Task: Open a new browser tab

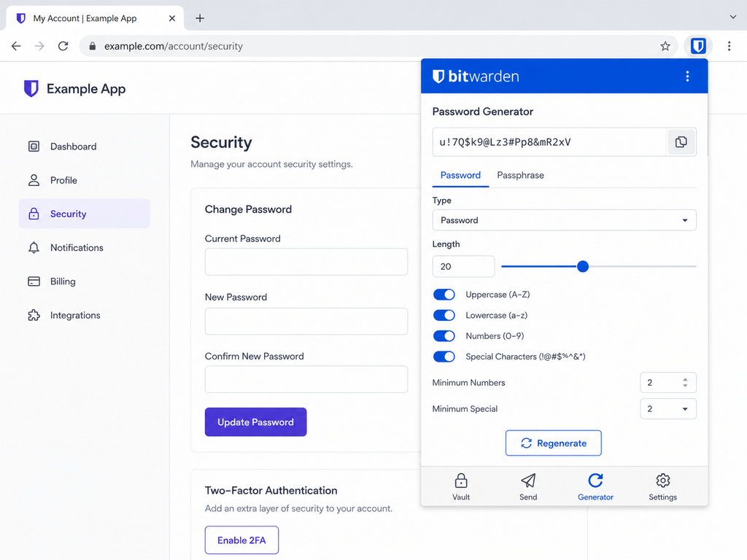Action: click(x=200, y=18)
